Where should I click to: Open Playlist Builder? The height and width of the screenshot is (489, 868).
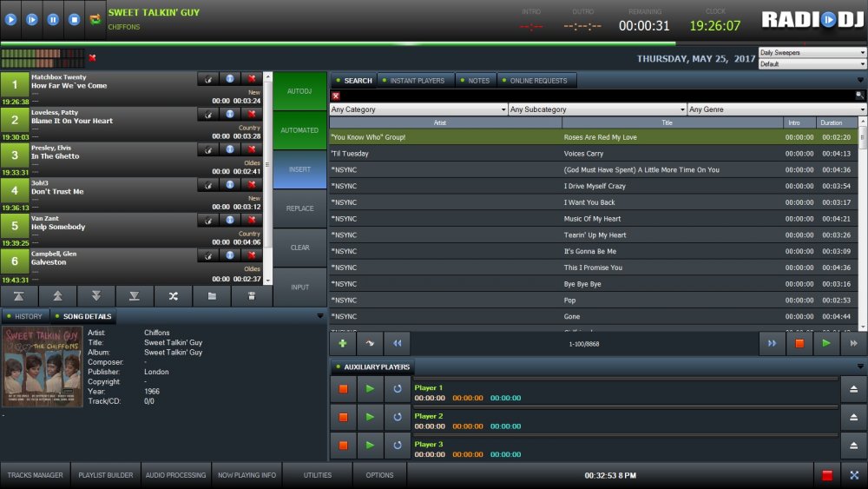click(106, 475)
